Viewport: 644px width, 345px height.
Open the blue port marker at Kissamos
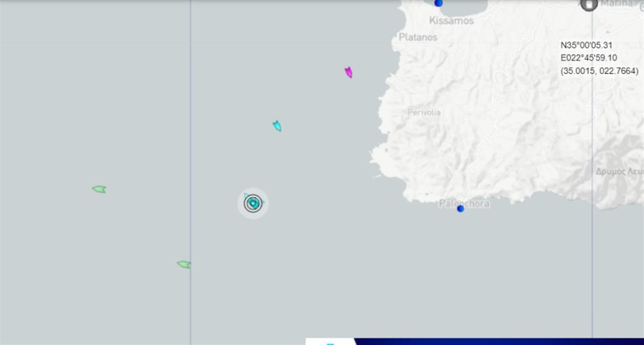(439, 3)
